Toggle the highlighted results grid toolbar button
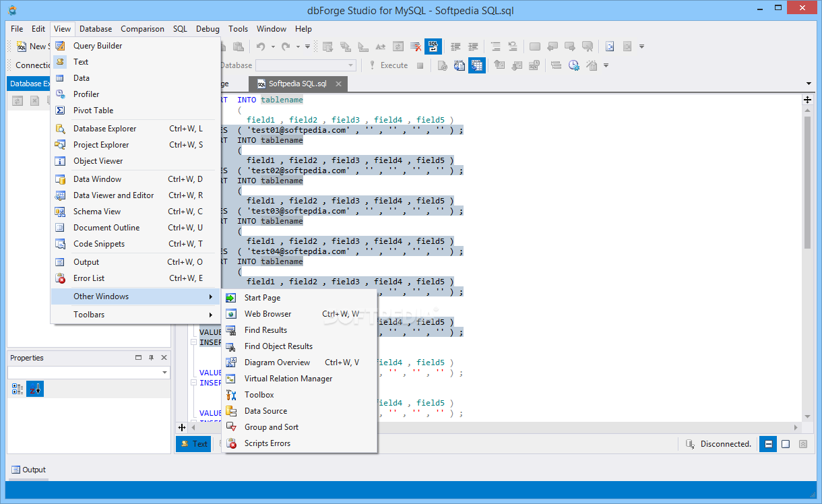Screen dimensions: 822x504 (477, 65)
